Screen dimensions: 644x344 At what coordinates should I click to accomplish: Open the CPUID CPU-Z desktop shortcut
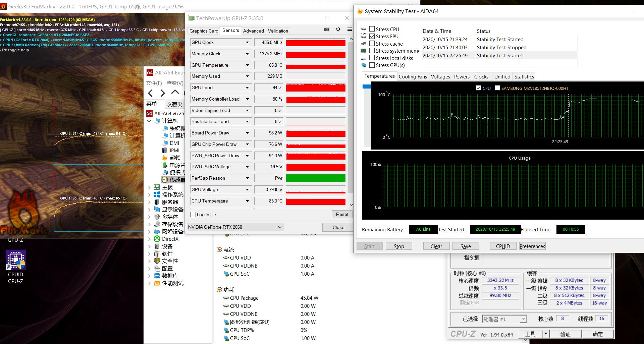(x=15, y=261)
